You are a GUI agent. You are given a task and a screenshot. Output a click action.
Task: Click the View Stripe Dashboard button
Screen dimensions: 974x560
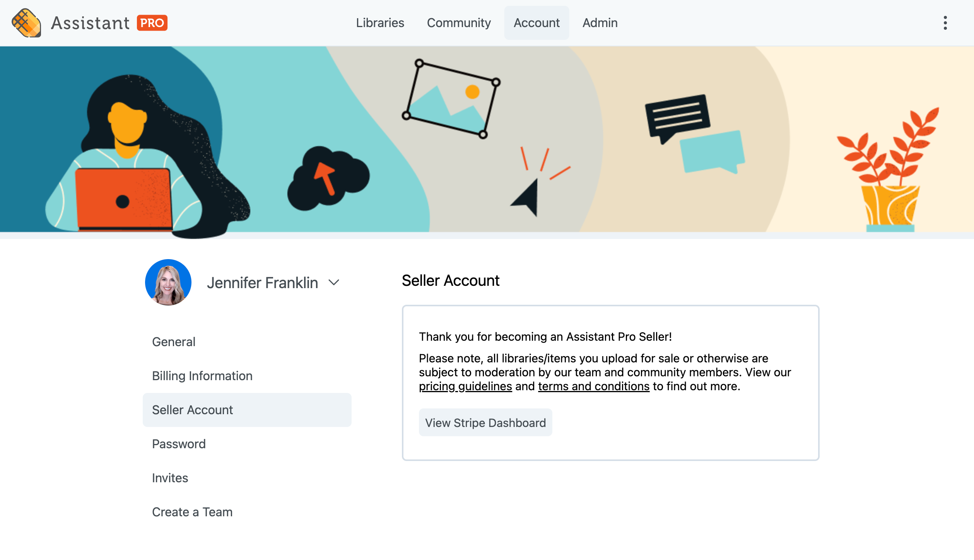tap(485, 422)
